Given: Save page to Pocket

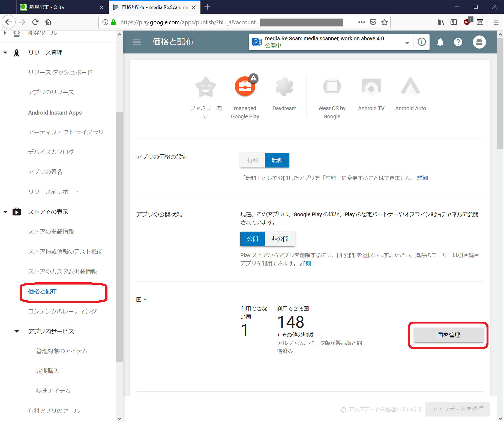Looking at the screenshot, I should pos(373,22).
